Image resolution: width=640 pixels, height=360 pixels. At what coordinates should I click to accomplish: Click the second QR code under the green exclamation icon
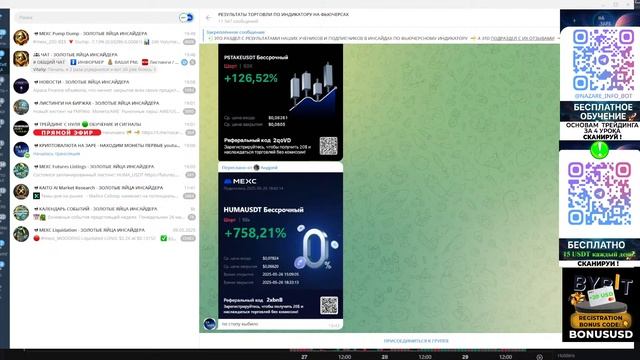click(600, 193)
